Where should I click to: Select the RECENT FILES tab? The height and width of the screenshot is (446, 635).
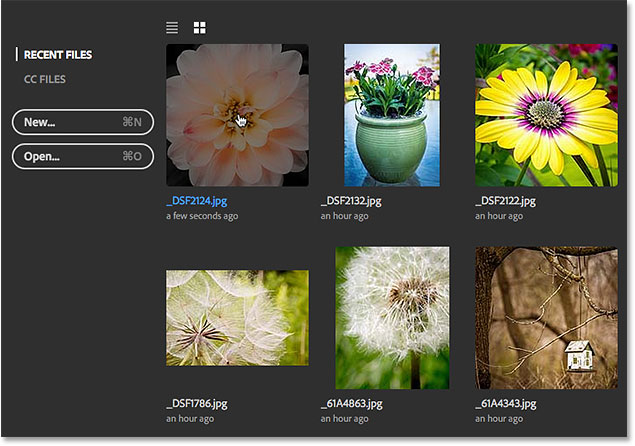pyautogui.click(x=58, y=55)
